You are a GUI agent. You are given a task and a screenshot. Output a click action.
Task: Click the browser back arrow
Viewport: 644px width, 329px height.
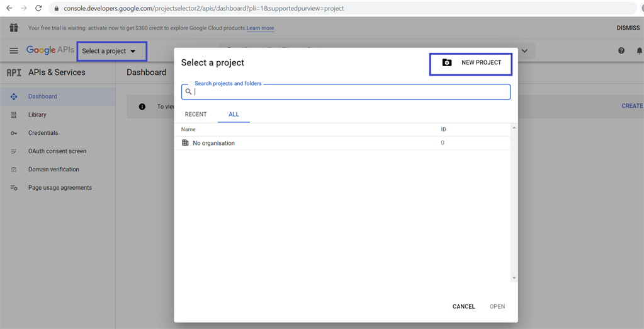(9, 8)
